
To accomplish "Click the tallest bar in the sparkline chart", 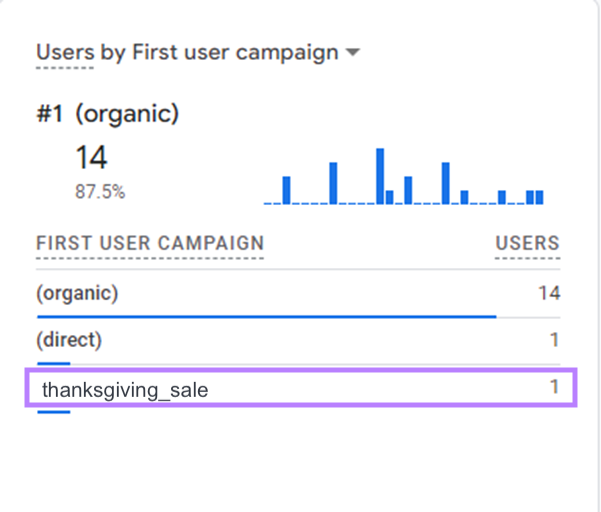I will [380, 176].
